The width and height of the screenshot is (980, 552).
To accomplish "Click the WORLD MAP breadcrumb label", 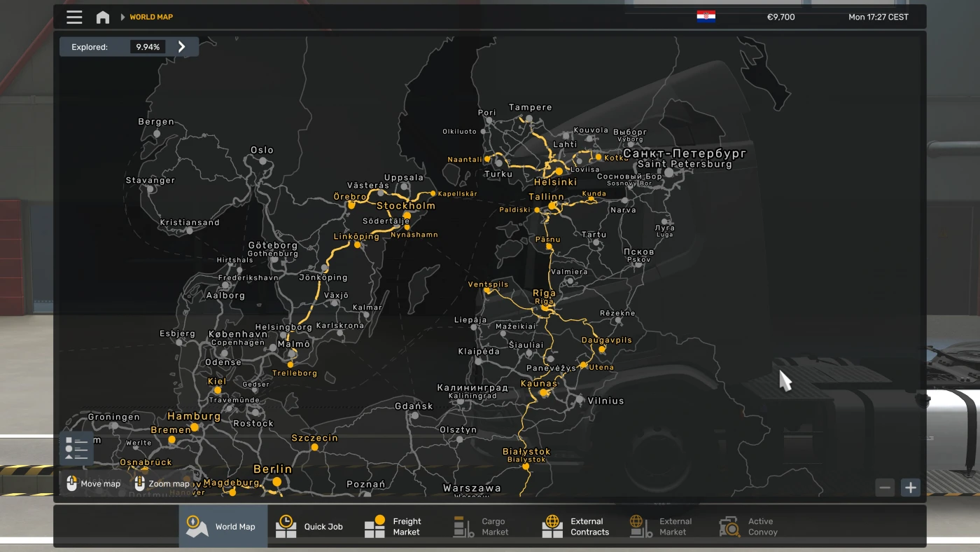I will tap(151, 17).
